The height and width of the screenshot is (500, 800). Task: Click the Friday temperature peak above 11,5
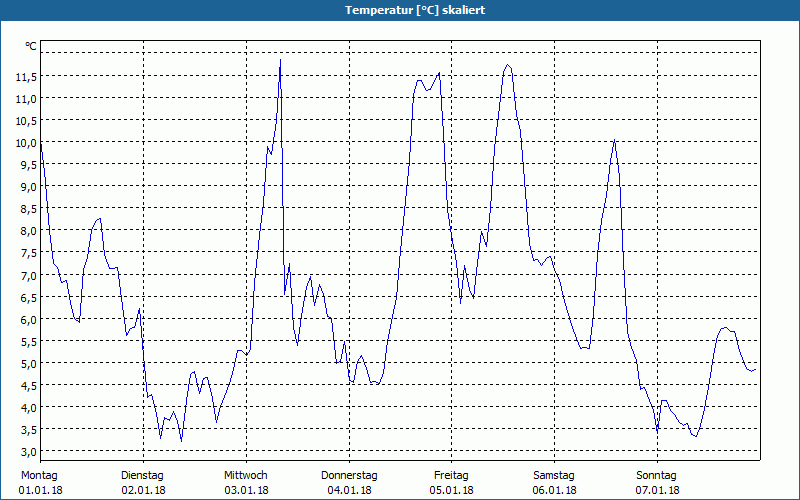click(507, 65)
